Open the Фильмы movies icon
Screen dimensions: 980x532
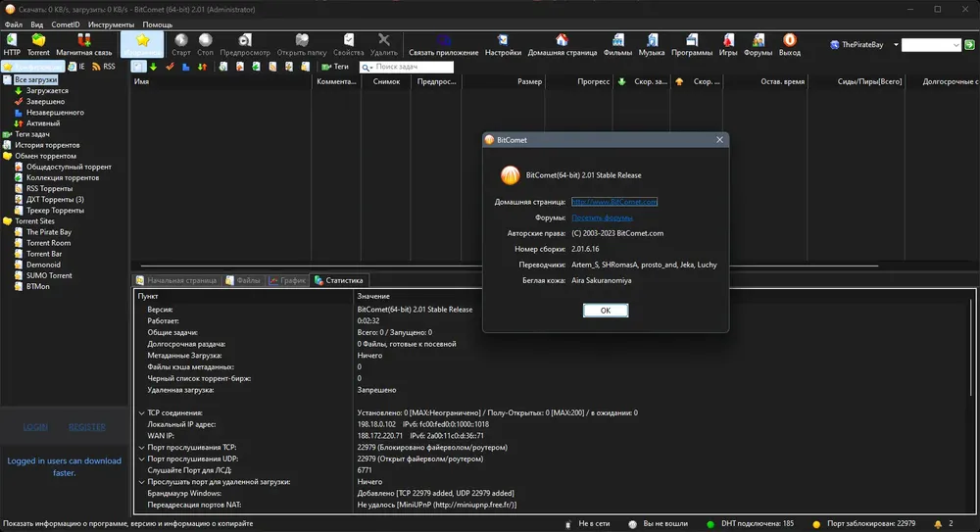(x=617, y=45)
